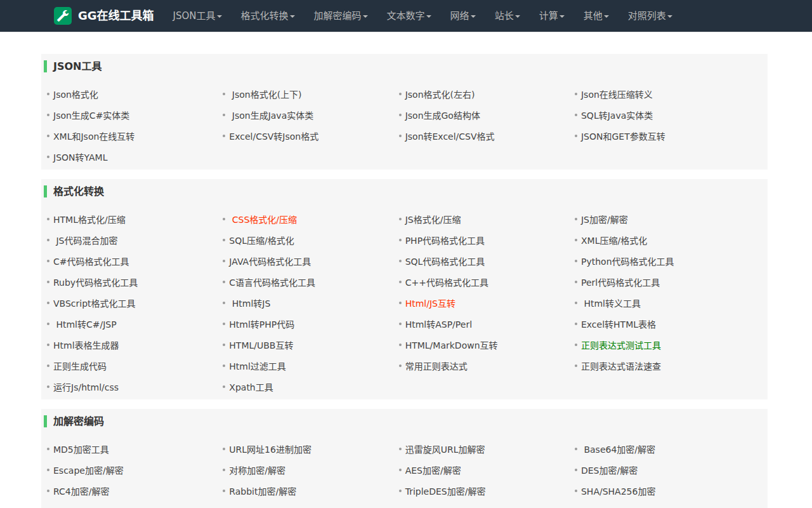Open the 对照列表 dropdown menu
Viewport: 812px width, 508px height.
click(x=650, y=16)
